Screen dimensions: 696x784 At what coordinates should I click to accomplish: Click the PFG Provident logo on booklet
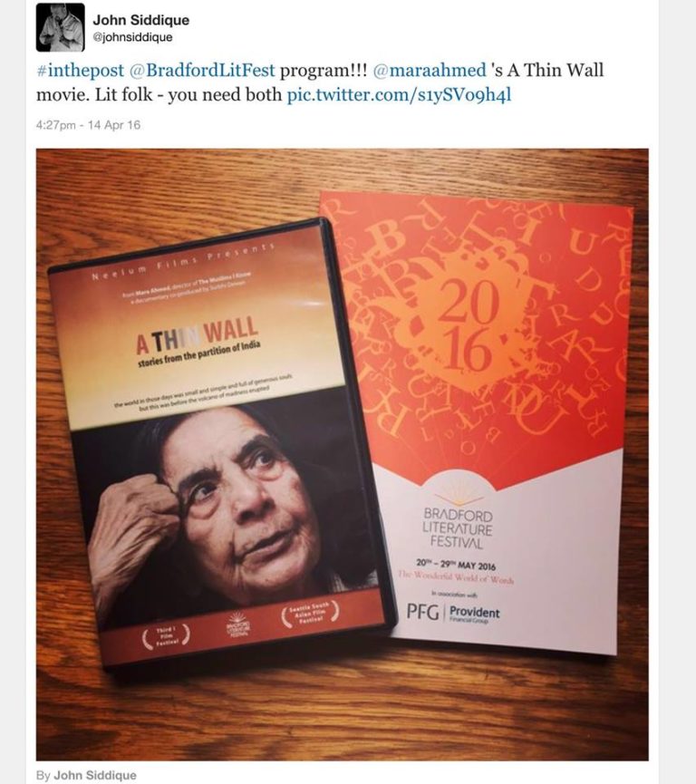click(453, 613)
